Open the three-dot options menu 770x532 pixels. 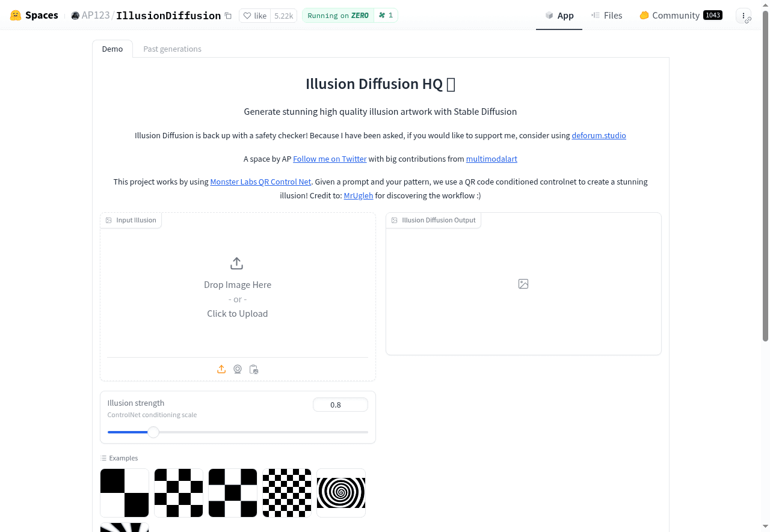pyautogui.click(x=744, y=15)
